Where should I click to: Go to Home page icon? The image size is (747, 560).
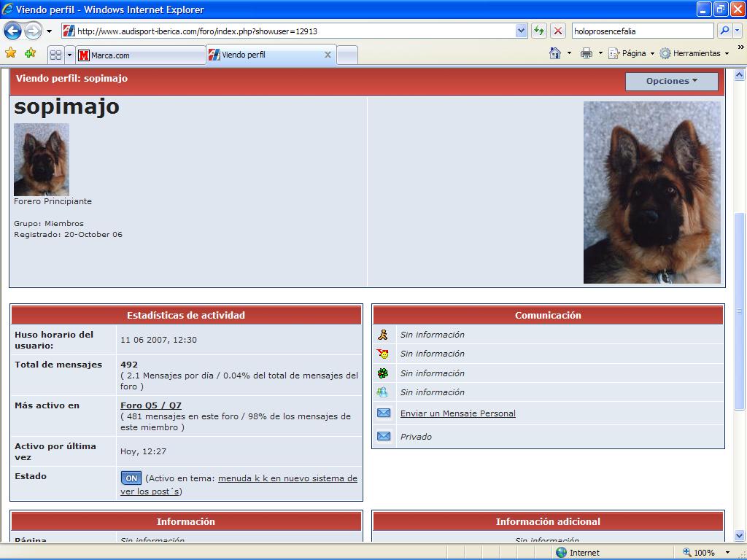click(x=555, y=53)
